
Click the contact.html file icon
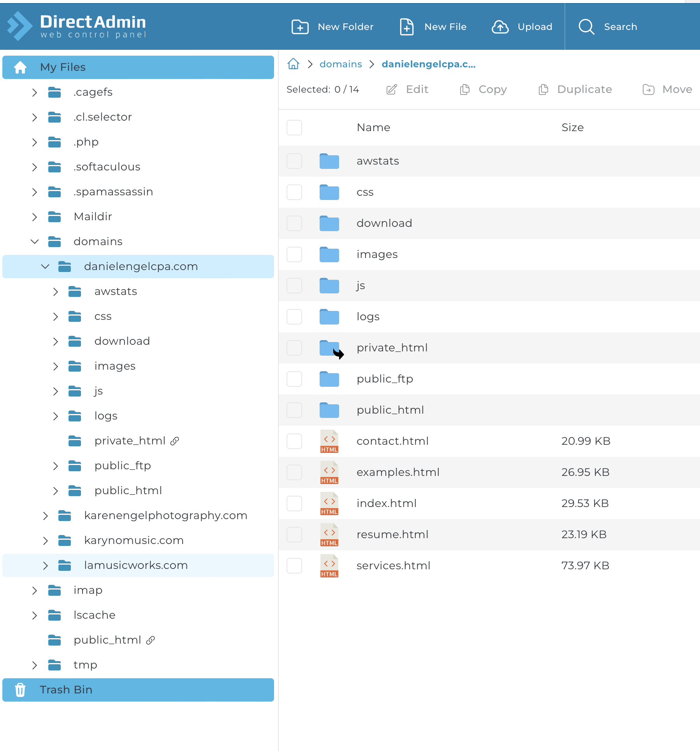pyautogui.click(x=329, y=441)
